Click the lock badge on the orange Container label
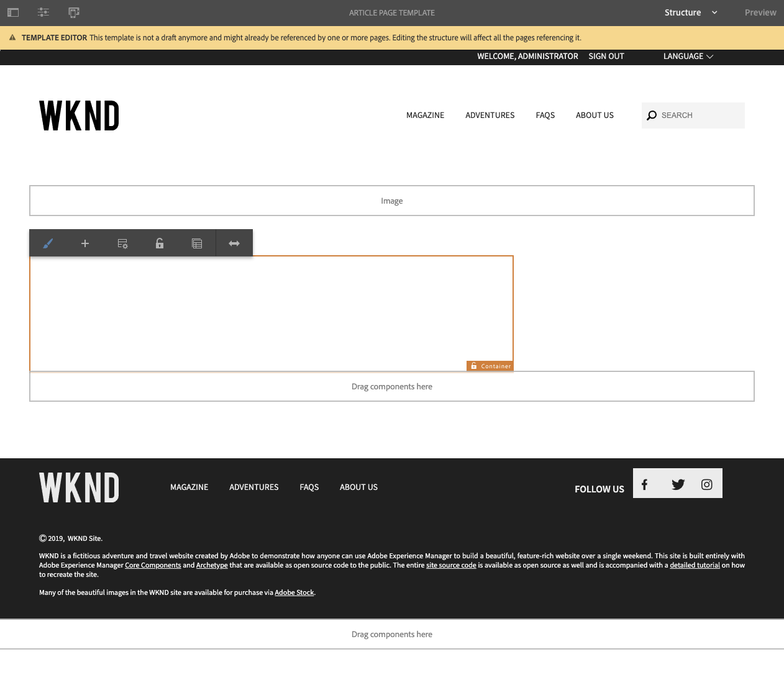The height and width of the screenshot is (675, 784). [x=473, y=366]
